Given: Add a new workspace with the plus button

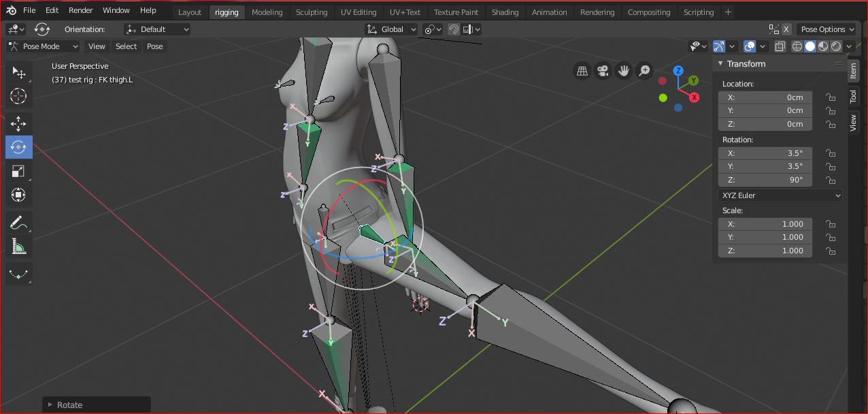Looking at the screenshot, I should tap(728, 12).
